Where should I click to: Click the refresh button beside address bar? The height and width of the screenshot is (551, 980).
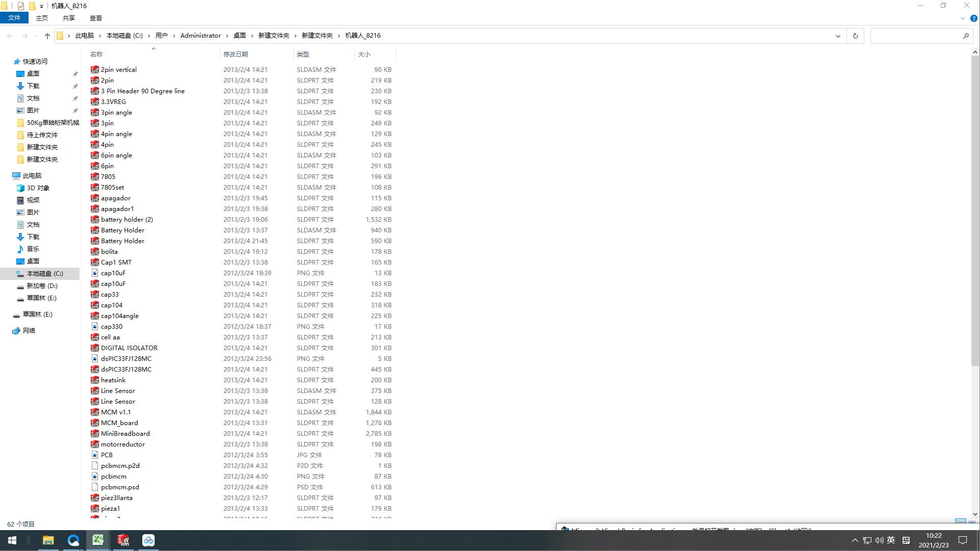(x=856, y=36)
